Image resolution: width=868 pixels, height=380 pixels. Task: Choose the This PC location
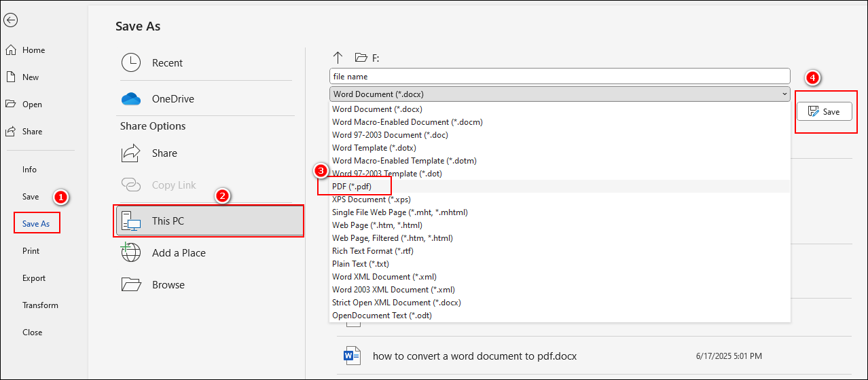210,221
